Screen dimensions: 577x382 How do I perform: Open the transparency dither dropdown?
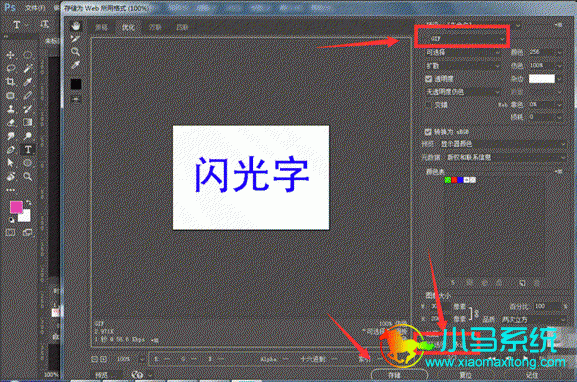(463, 92)
